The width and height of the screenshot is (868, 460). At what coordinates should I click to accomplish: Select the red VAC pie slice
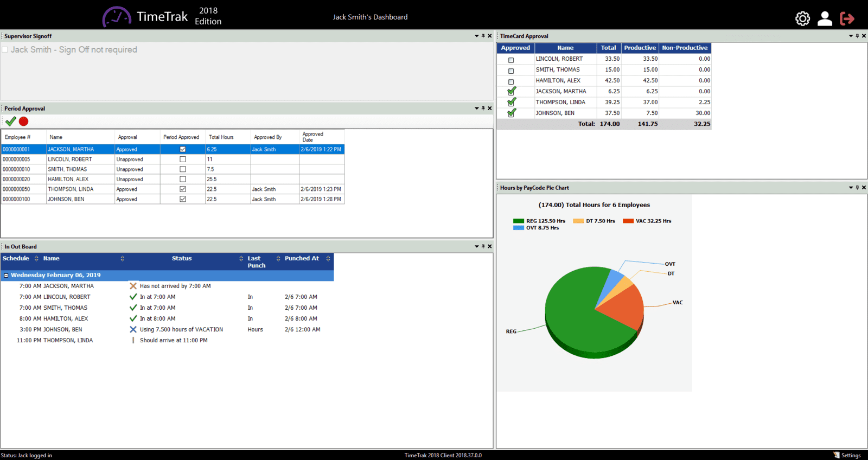pos(624,308)
